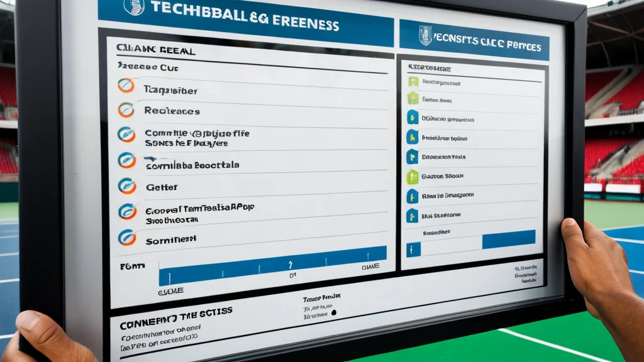Screen dimensions: 644x362
Task: Click the blue icon beside "Bioi Soaoitoroe"
Action: tap(412, 216)
